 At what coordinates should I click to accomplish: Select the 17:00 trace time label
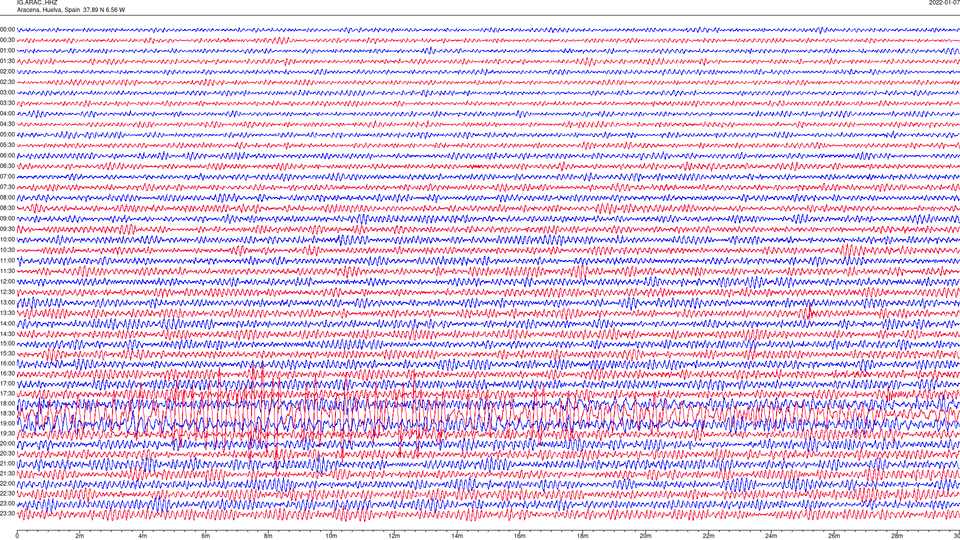coord(8,383)
